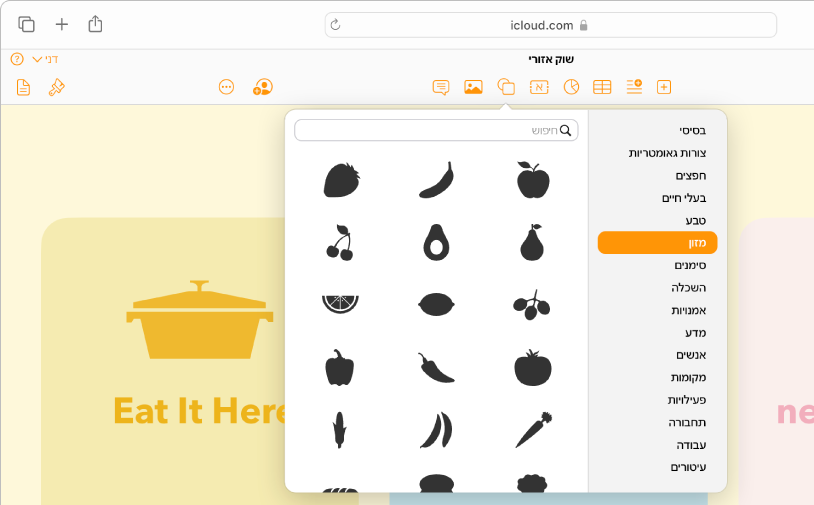
Task: Open the Format paintbrush panel
Action: tap(57, 87)
